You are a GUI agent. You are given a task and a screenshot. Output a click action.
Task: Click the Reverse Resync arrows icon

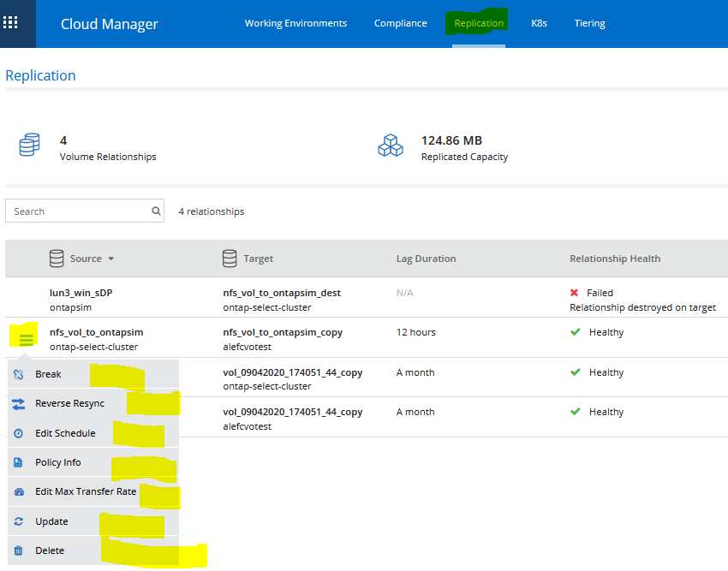tap(19, 404)
